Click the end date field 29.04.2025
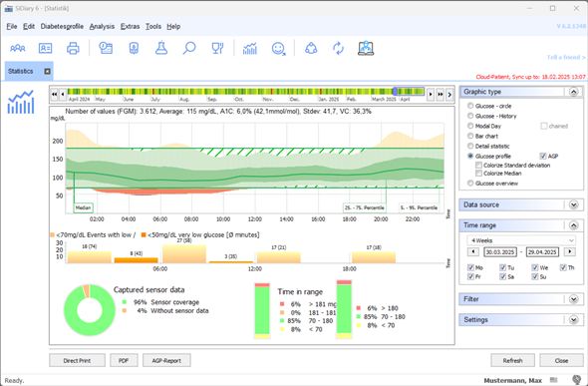The image size is (588, 386). (542, 252)
